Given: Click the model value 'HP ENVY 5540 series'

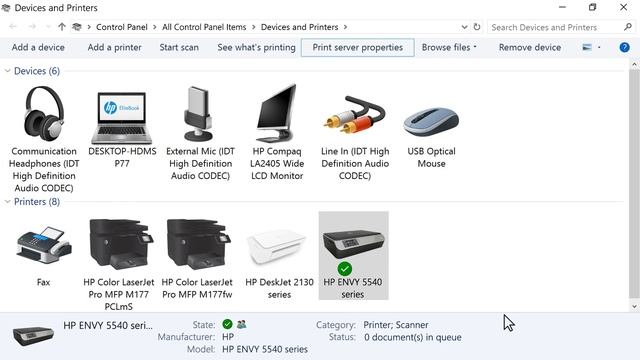Looking at the screenshot, I should 265,349.
